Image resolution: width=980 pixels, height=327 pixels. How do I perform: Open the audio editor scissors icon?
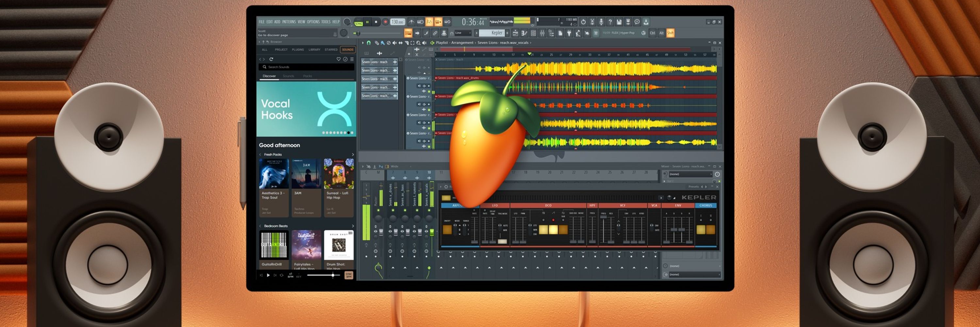(592, 22)
